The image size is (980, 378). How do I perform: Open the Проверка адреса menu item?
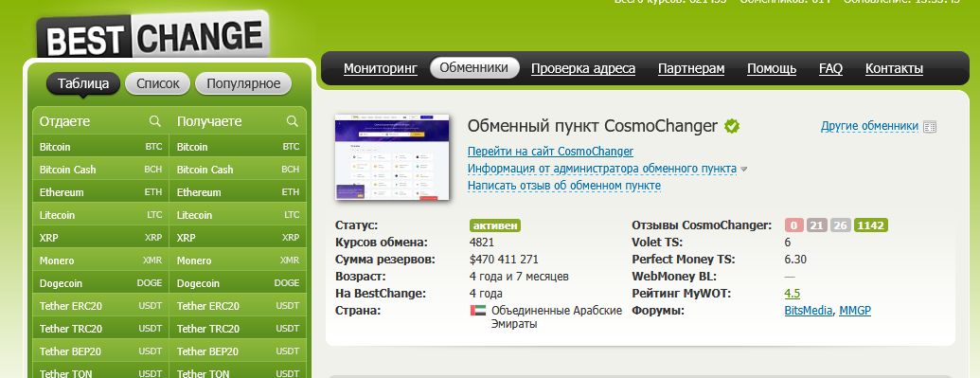(583, 69)
